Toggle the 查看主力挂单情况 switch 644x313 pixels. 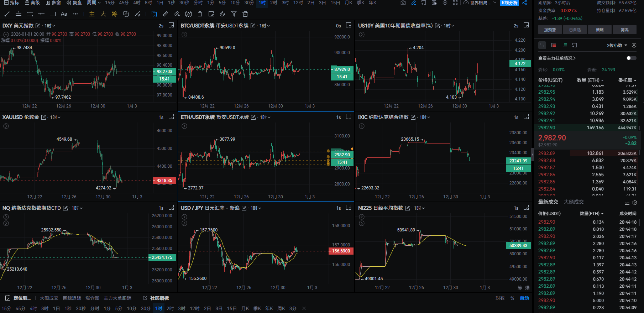(631, 58)
